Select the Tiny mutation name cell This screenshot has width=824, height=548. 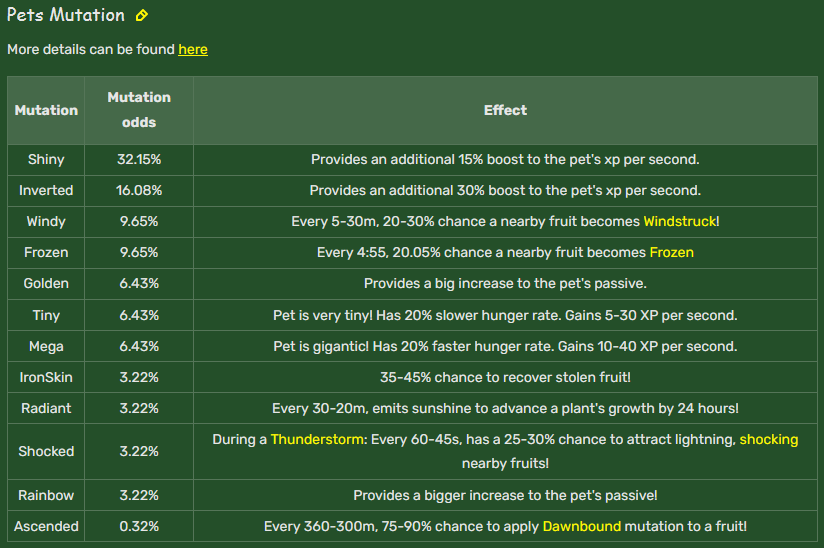[46, 315]
